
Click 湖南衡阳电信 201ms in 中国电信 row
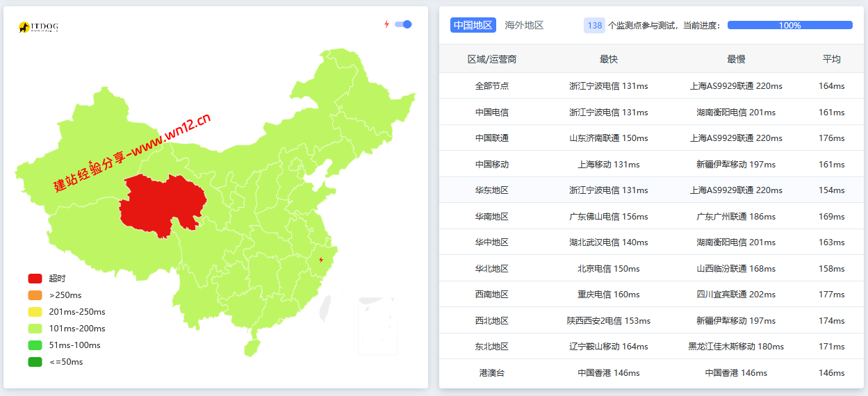tap(736, 112)
